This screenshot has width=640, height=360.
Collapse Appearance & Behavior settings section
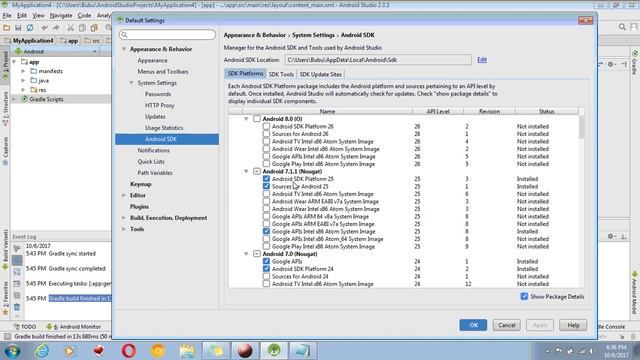pyautogui.click(x=124, y=49)
